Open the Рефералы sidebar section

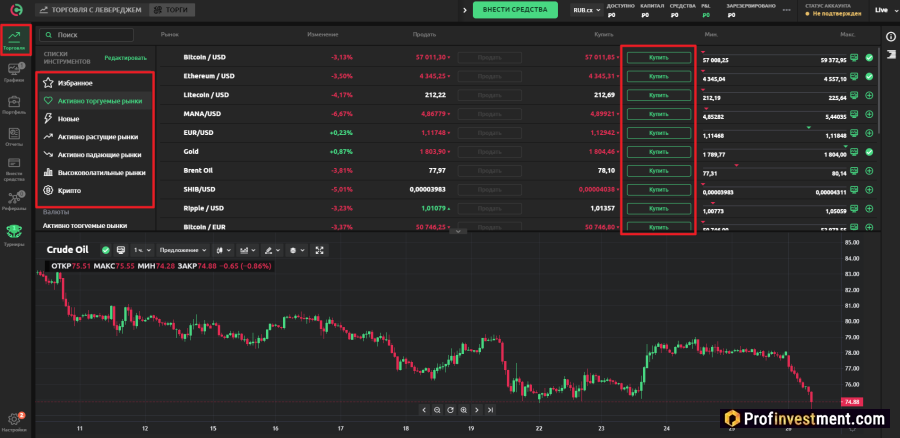[14, 201]
